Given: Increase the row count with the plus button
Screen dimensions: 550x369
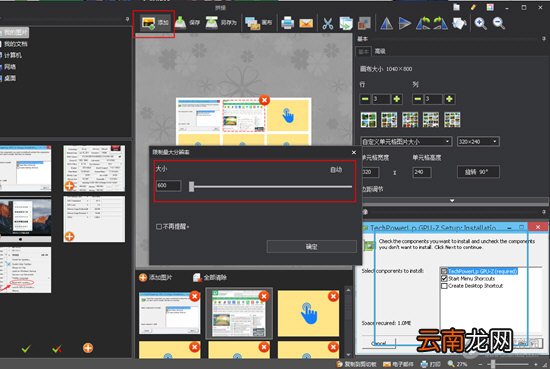Looking at the screenshot, I should tap(397, 99).
